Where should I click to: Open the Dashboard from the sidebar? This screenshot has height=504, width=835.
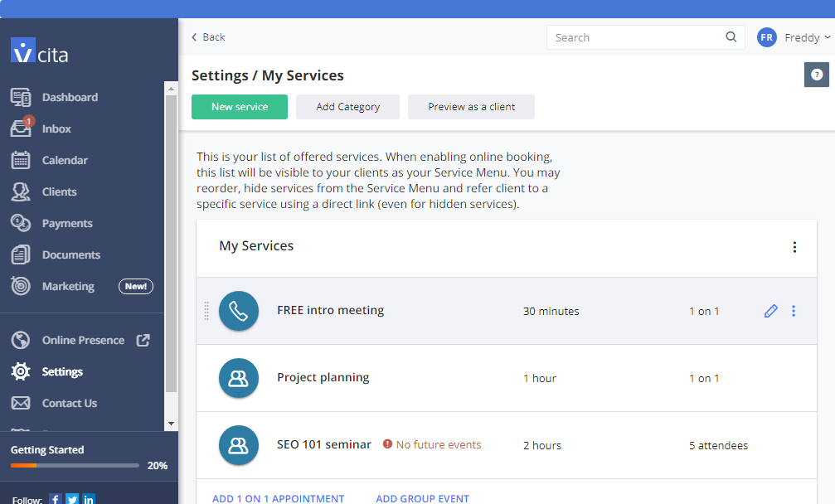tap(70, 97)
